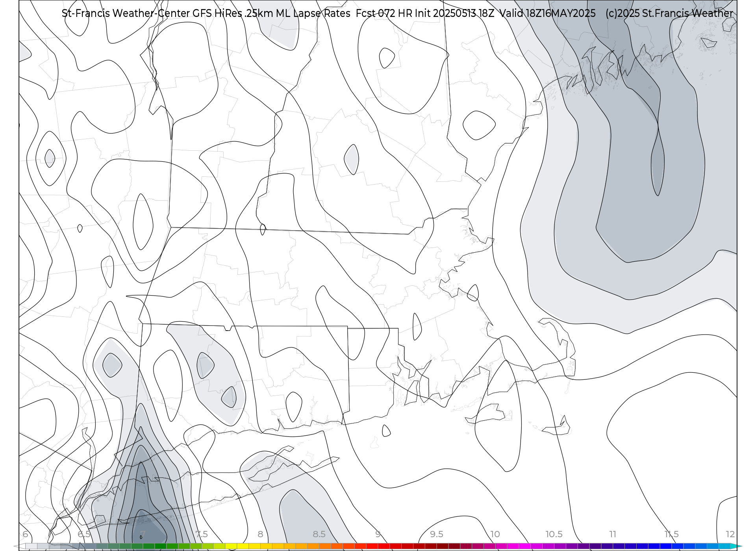Click the '7.5' color scale label
Viewport: 756px width, 551px height.
click(x=202, y=534)
